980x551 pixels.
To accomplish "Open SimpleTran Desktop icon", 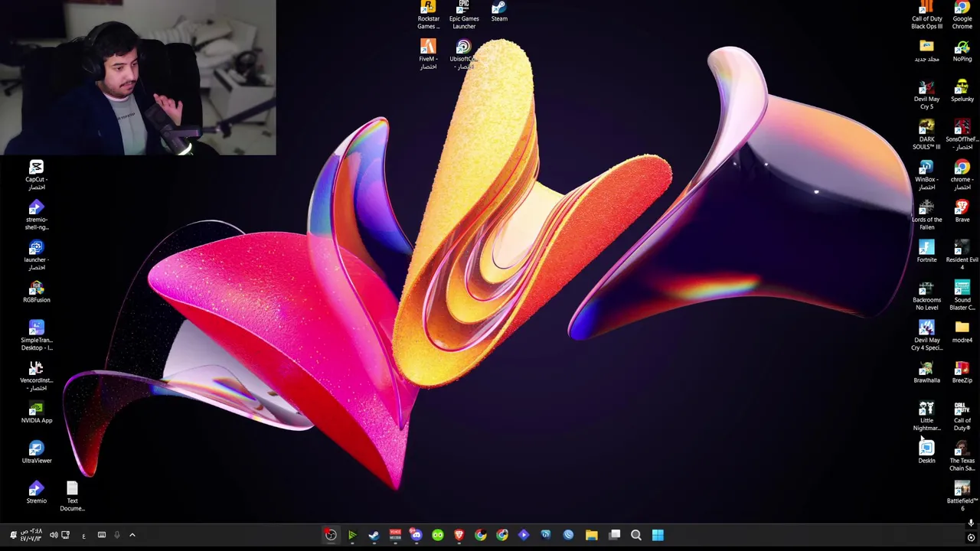I will [36, 336].
